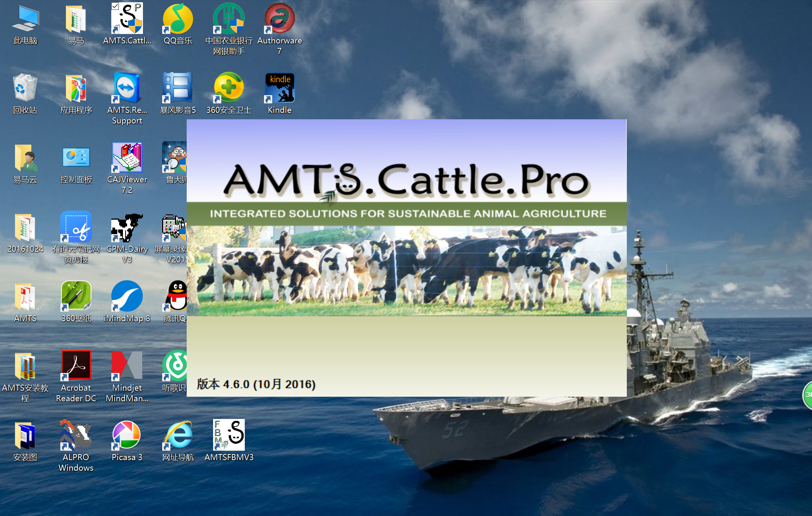Launch Picasa 3 shortcut
812x516 pixels.
[x=127, y=441]
